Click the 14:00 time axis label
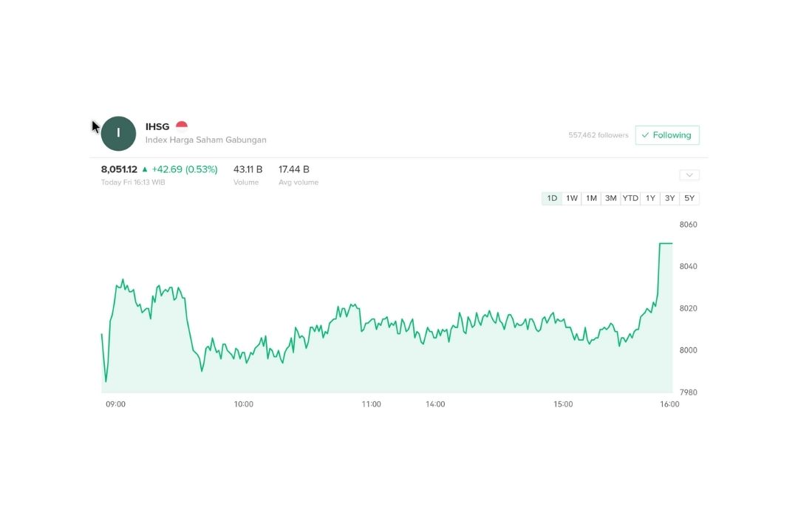This screenshot has width=798, height=532. 435,404
